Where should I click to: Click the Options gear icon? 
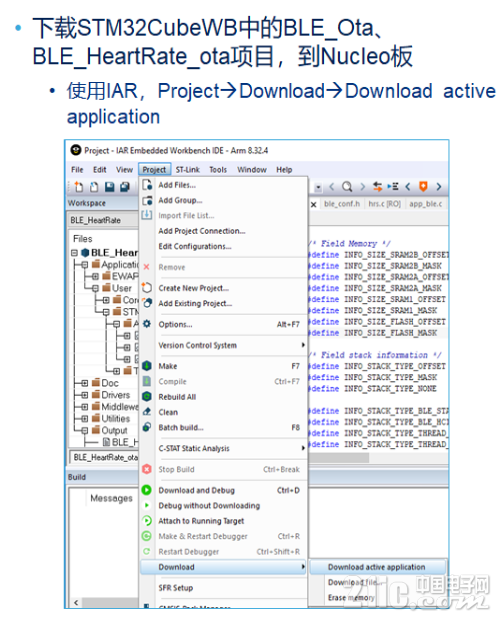147,324
